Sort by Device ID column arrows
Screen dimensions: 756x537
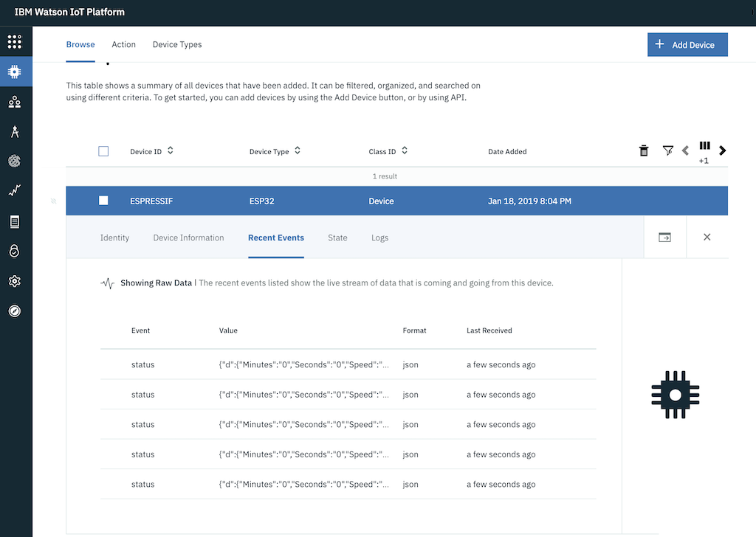coord(171,150)
